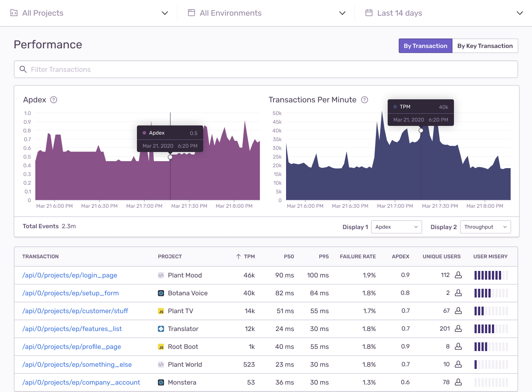Open the /api/0/projects/ep/company_account transaction link
The image size is (532, 392).
click(81, 382)
